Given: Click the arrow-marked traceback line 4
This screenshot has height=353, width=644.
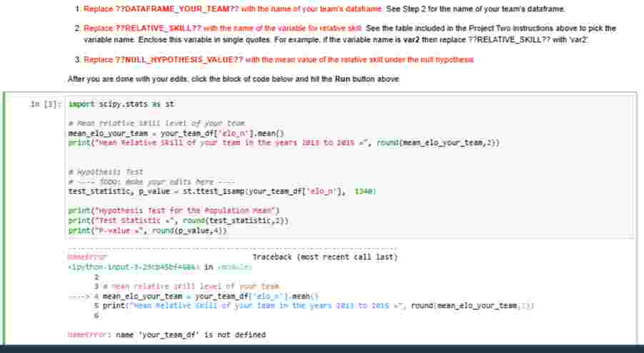Looking at the screenshot, I should coord(193,297).
